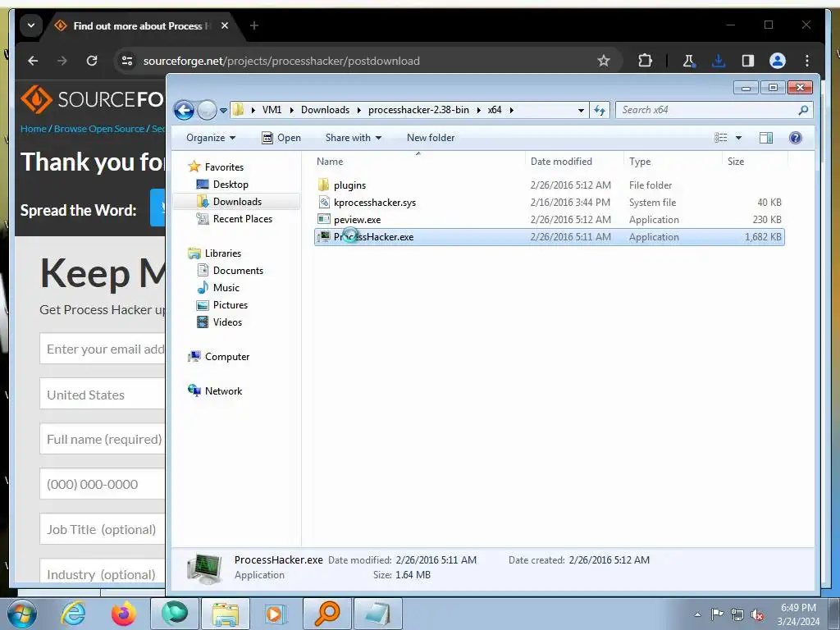840x630 pixels.
Task: Open the Chrome extensions puzzle icon
Action: pyautogui.click(x=645, y=61)
